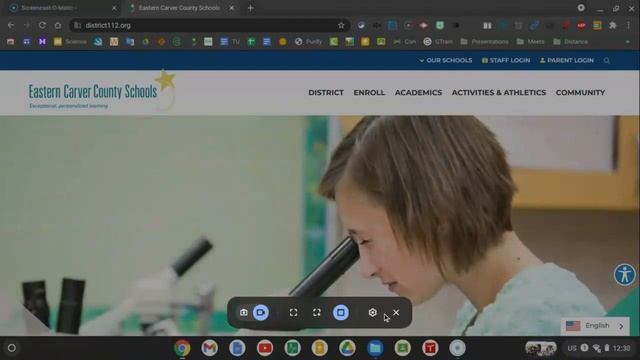Open Google Sheets from the shelf
This screenshot has width=640, height=360.
tap(292, 348)
